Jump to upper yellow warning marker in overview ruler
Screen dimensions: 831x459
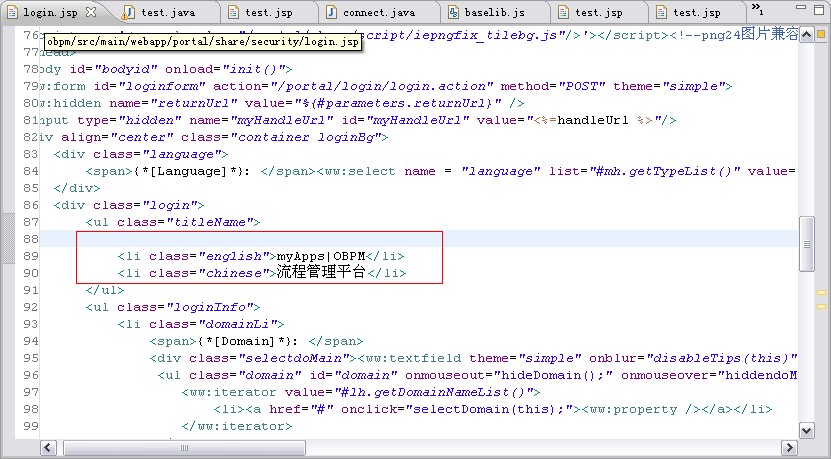point(821,292)
